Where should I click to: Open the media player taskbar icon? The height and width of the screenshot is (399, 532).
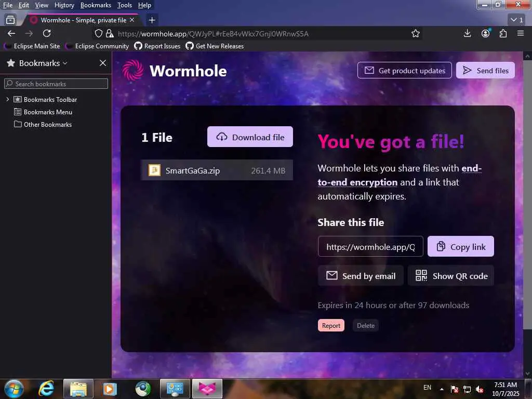pyautogui.click(x=110, y=389)
